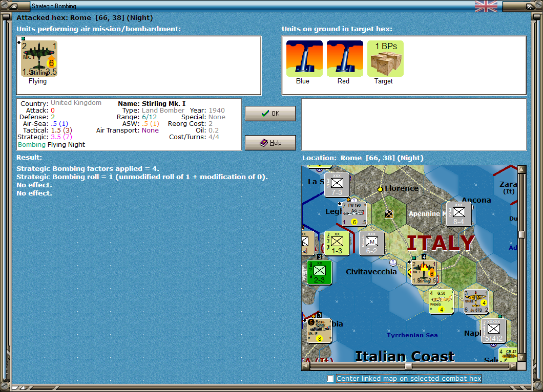Click the G.50 Freccia fighter counter

pos(441,302)
